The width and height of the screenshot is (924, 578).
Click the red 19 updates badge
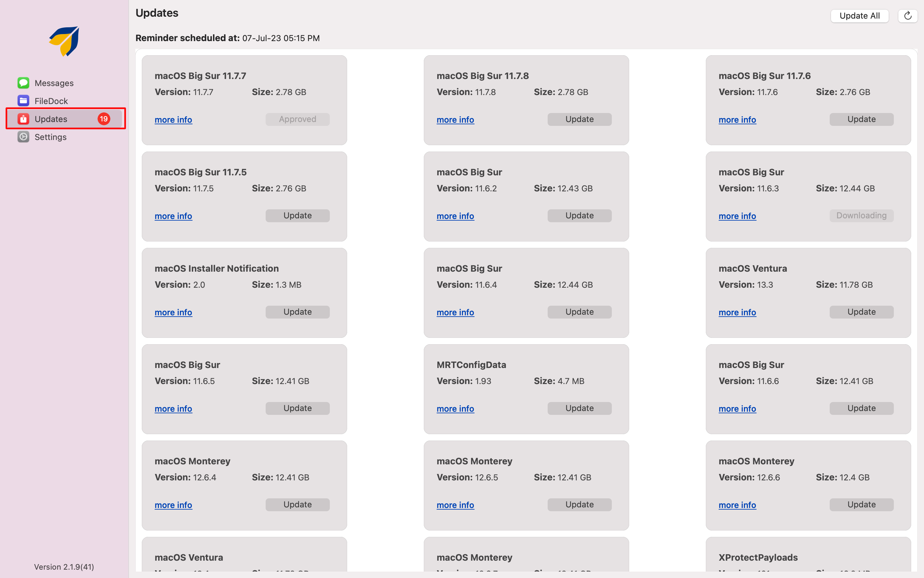(x=104, y=119)
